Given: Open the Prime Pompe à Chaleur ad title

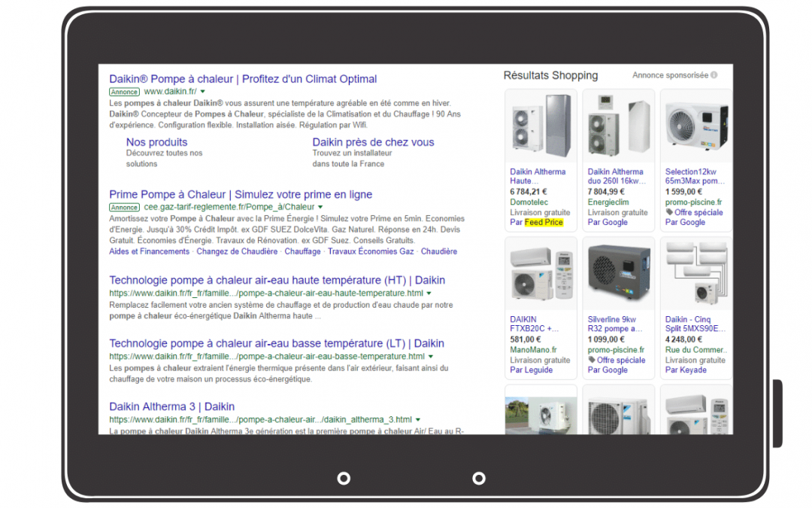Looking at the screenshot, I should 241,194.
